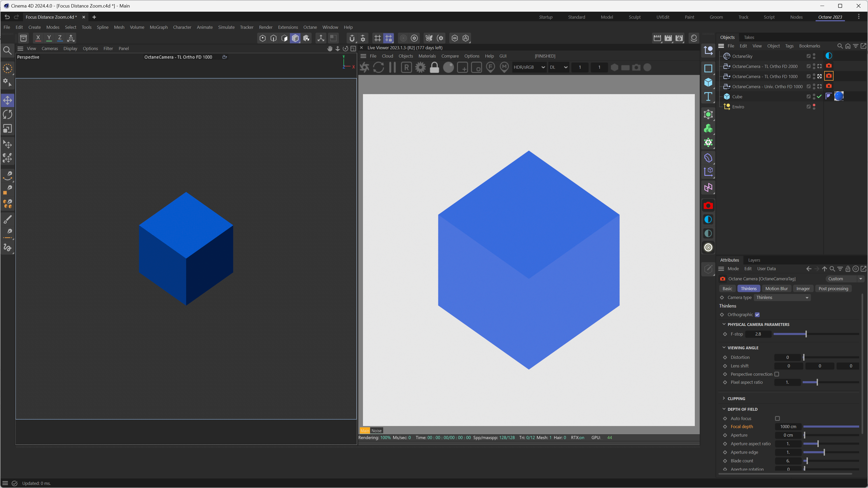Open the HDR/sRGB color space dropdown
This screenshot has height=488, width=868.
point(529,67)
